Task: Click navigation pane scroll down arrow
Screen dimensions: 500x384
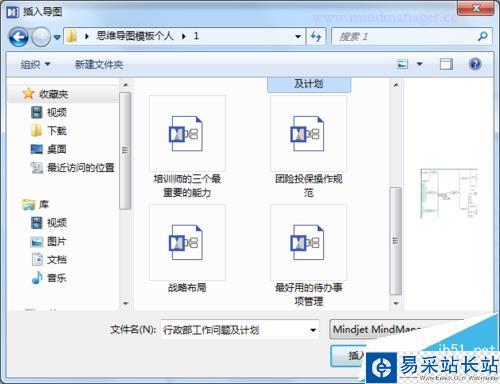Action: [125, 303]
